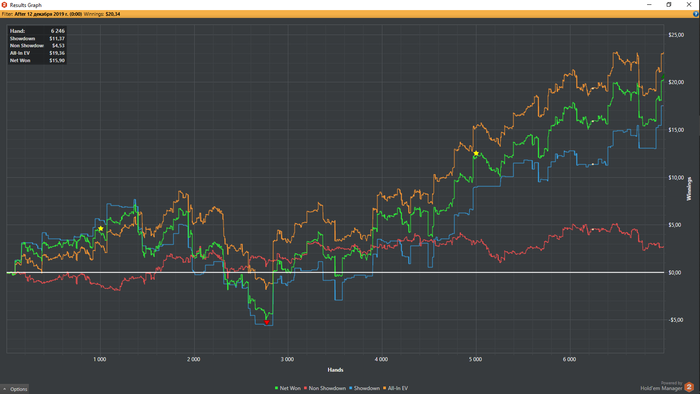This screenshot has height=394, width=700.
Task: Click the 'Winnings' y-axis label
Action: click(689, 189)
